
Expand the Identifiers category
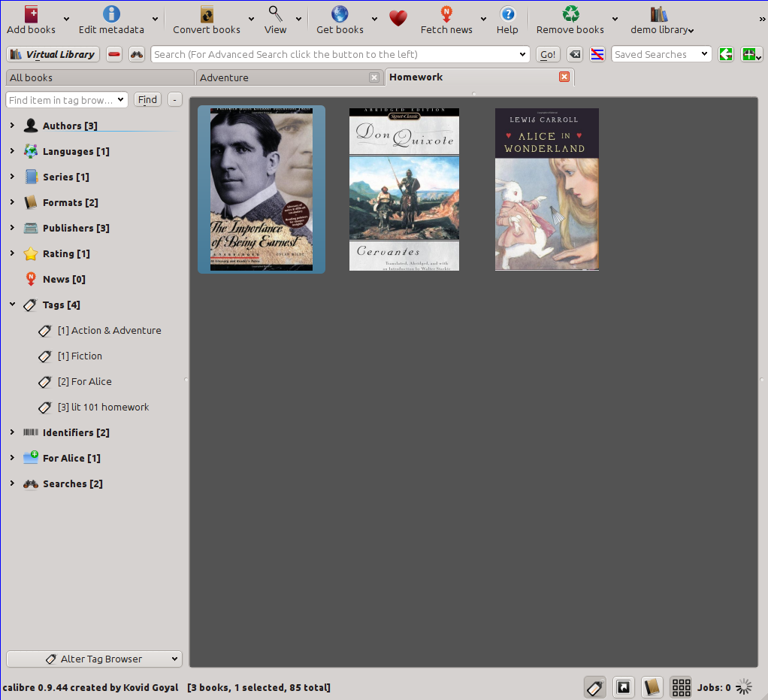(12, 432)
